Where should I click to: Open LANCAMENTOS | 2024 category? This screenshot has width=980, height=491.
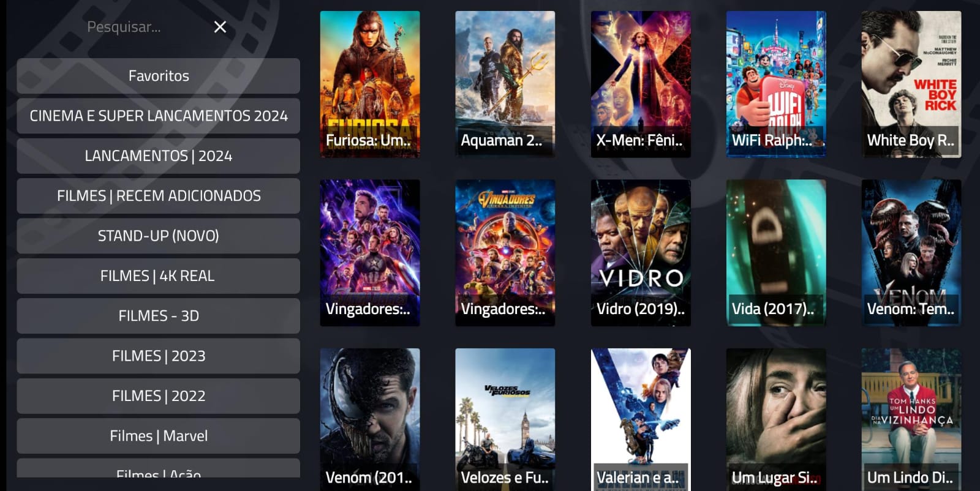(159, 156)
